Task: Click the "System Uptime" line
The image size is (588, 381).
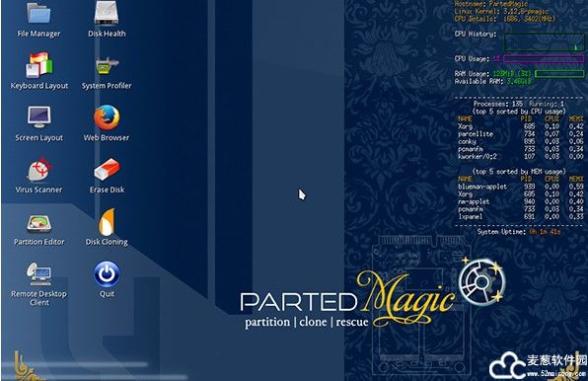Action: [x=519, y=232]
